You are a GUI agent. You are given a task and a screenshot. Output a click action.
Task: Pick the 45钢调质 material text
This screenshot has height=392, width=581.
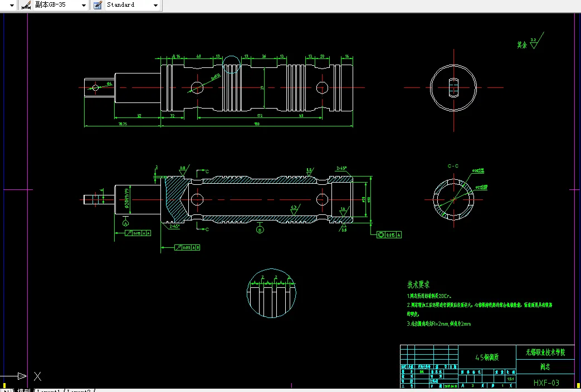tap(487, 357)
